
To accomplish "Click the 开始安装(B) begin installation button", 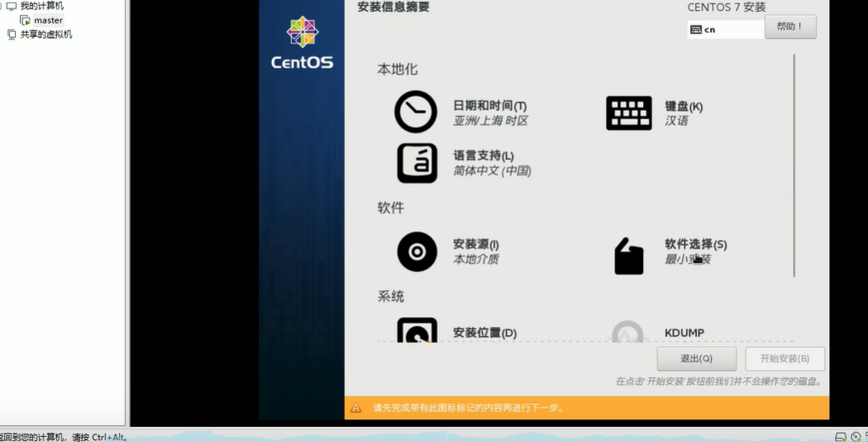I will [785, 359].
